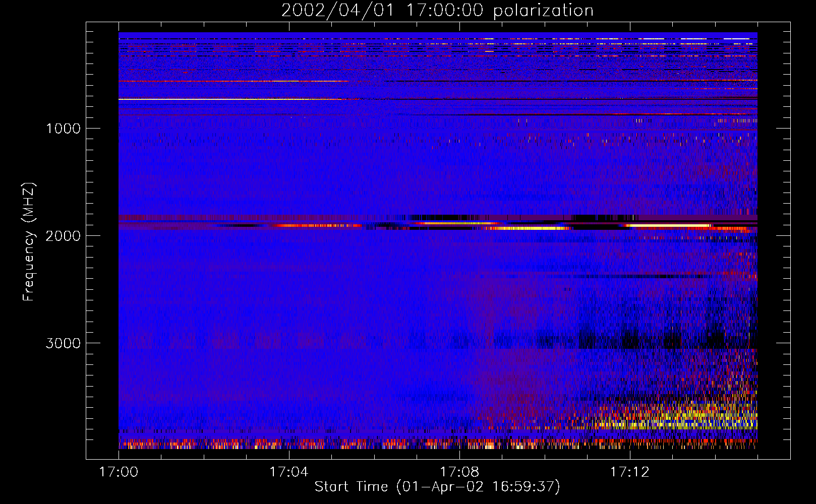Click the 1000 frequency tick label
This screenshot has width=816, height=504.
pos(63,129)
